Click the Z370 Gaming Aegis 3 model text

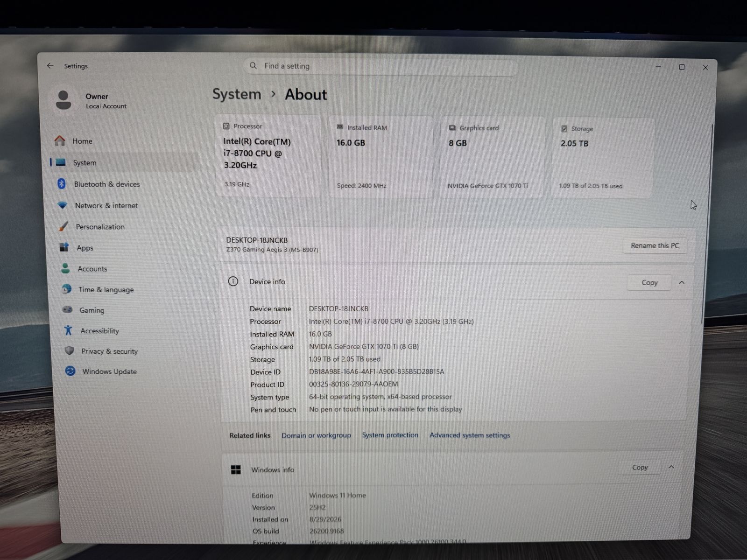tap(272, 250)
